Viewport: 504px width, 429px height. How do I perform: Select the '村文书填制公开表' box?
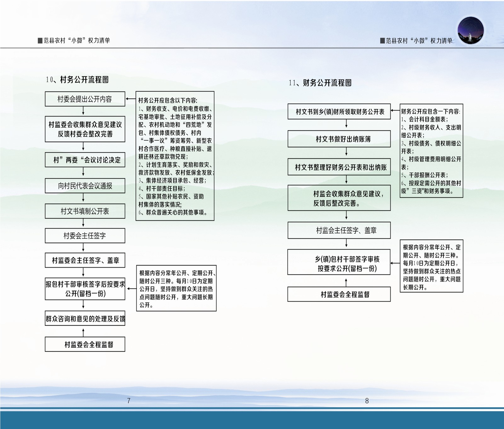click(x=85, y=211)
